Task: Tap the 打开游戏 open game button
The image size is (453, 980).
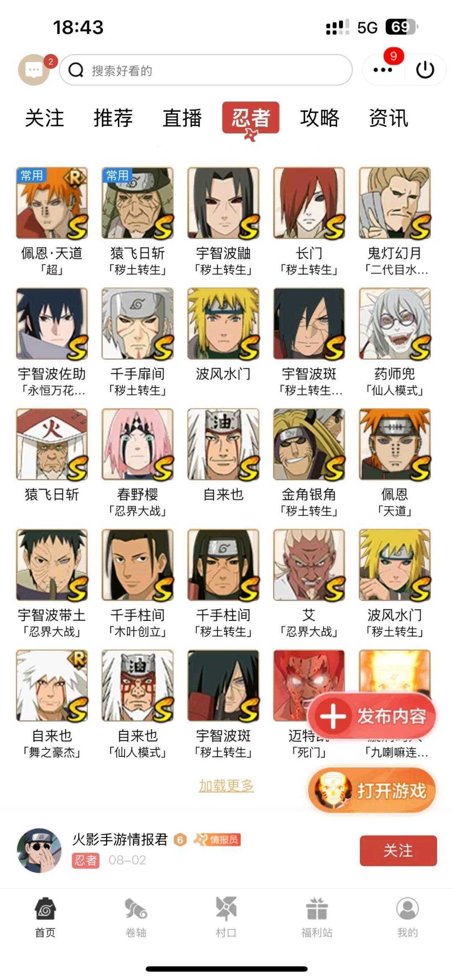Action: pos(372,790)
